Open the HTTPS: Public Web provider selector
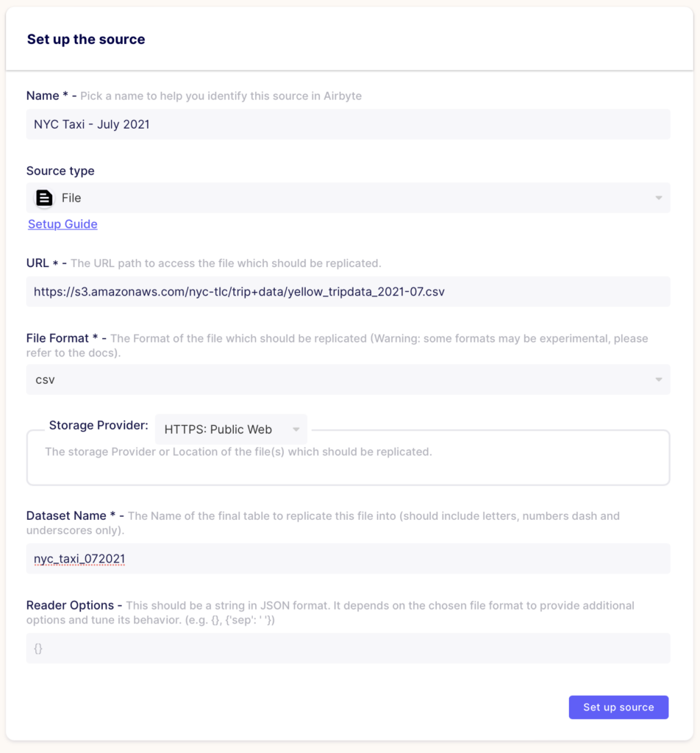Screen dimensions: 700x753 click(x=230, y=429)
